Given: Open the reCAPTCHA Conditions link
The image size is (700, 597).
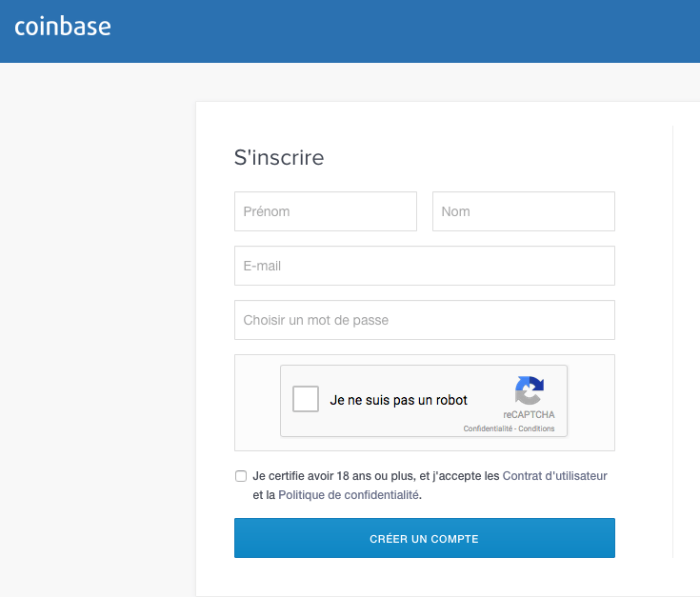Looking at the screenshot, I should 536,428.
